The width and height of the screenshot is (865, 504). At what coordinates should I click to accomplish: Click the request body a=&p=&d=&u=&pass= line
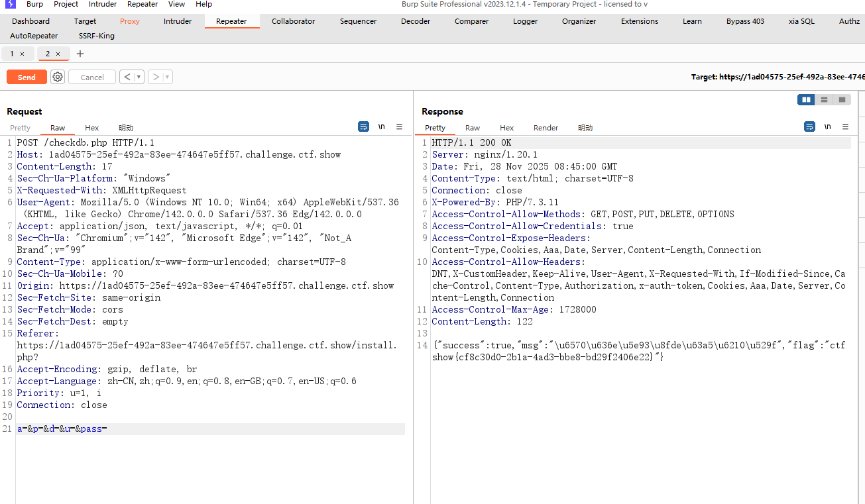(x=211, y=429)
